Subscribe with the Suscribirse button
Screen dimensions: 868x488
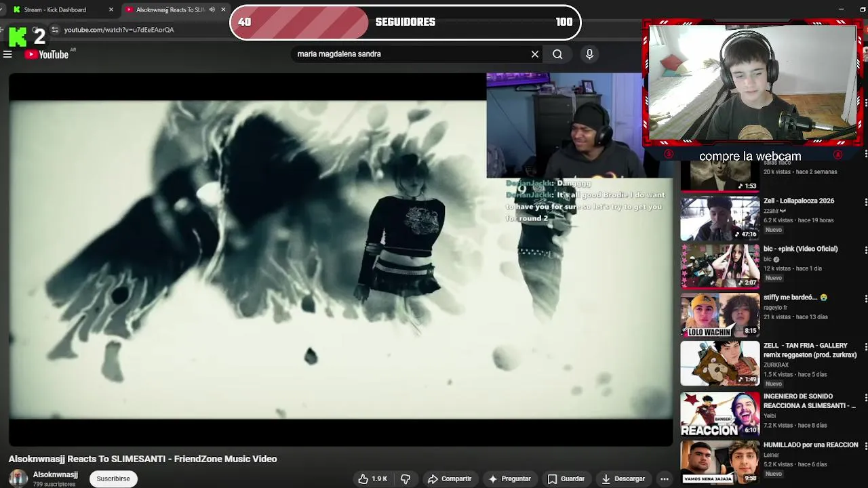pyautogui.click(x=113, y=479)
